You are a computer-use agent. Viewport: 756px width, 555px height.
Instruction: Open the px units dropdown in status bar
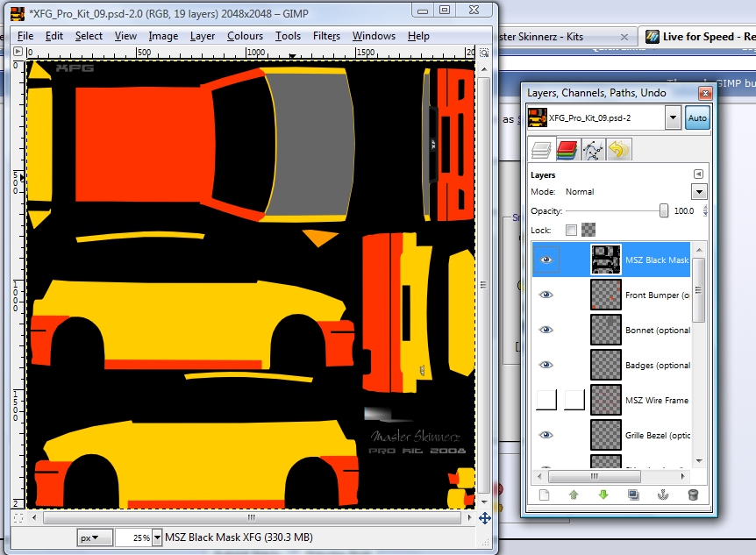tap(95, 537)
